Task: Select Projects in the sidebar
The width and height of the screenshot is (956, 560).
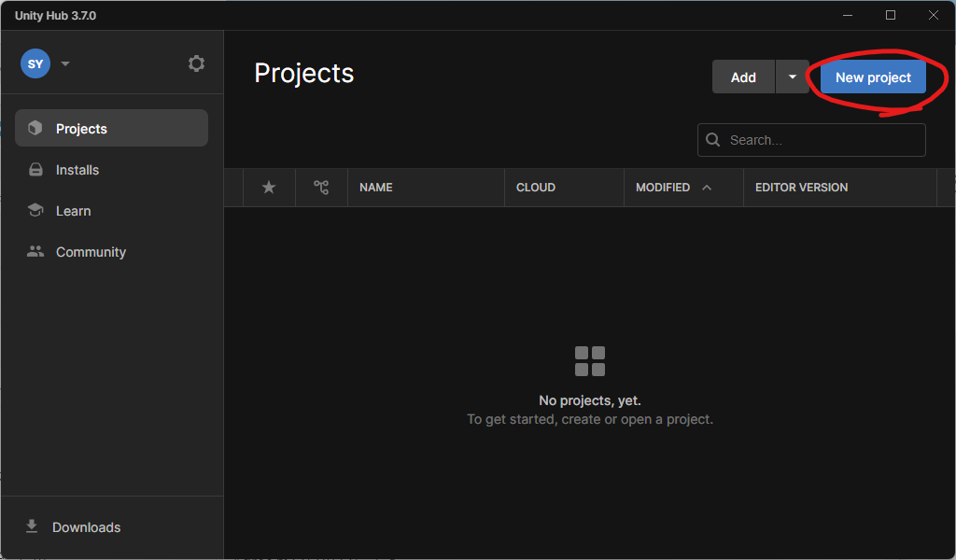Action: [112, 128]
